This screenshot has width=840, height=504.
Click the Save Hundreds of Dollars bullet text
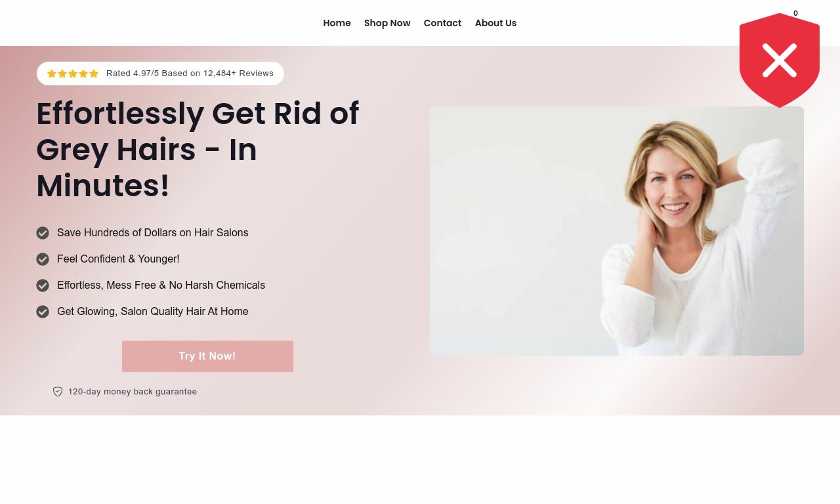153,233
